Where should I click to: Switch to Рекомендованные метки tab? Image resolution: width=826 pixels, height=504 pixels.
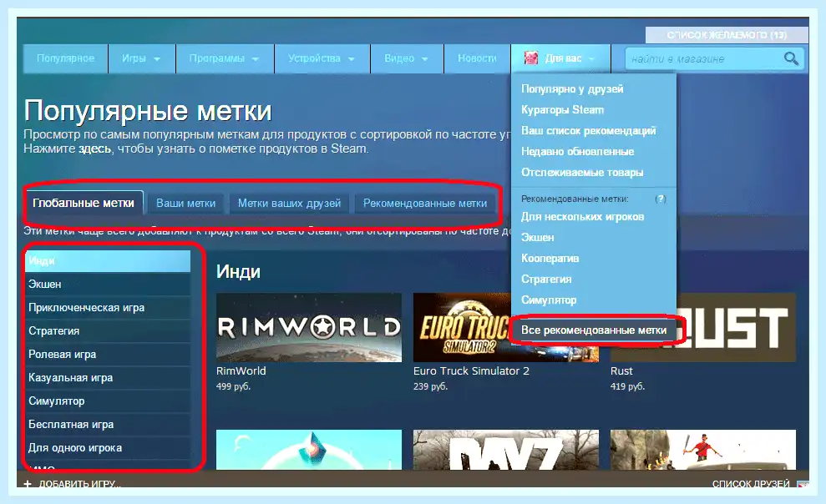(x=425, y=204)
